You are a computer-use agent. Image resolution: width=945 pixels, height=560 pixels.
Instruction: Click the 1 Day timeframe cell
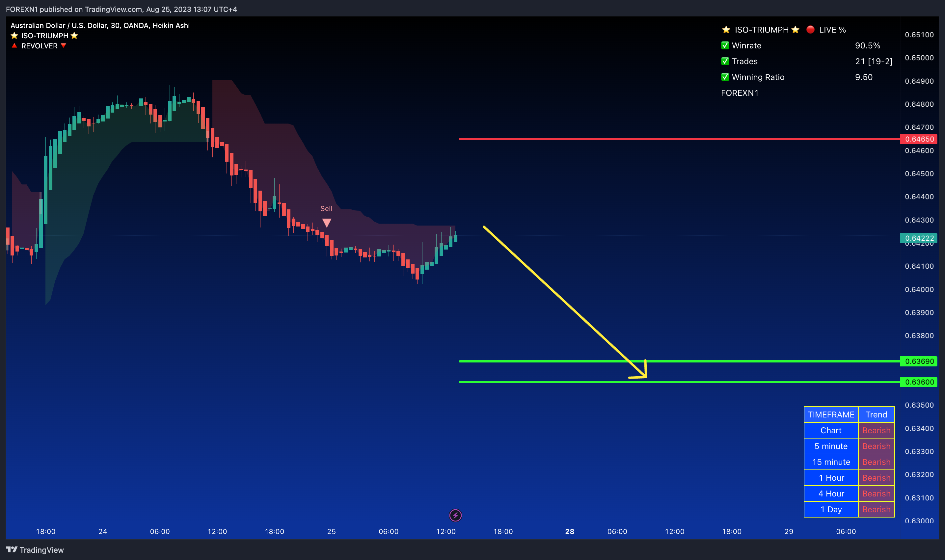click(831, 509)
